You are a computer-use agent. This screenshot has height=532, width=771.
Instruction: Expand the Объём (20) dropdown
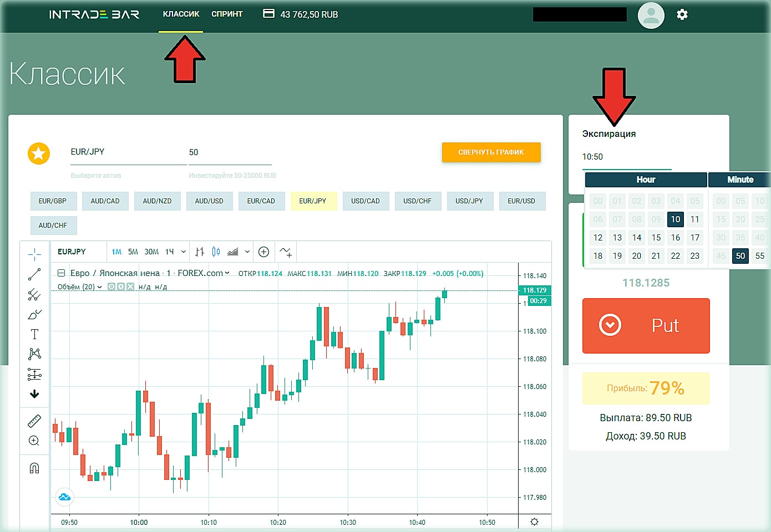coord(99,287)
